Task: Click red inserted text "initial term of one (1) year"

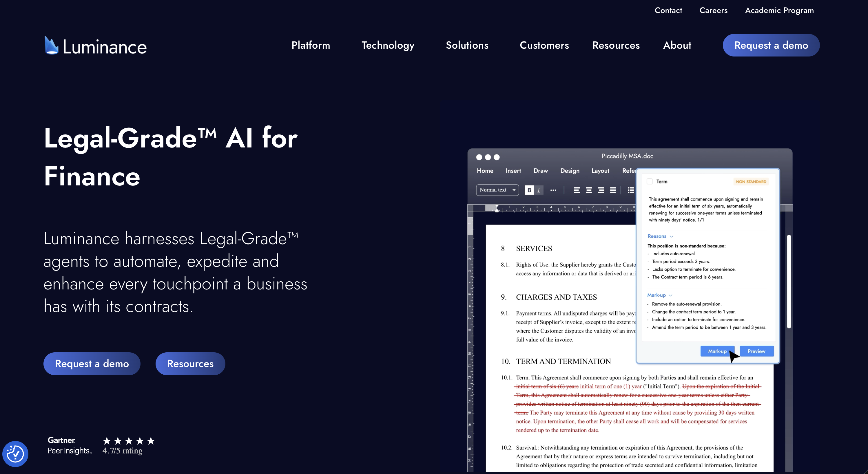Action: 610,387
